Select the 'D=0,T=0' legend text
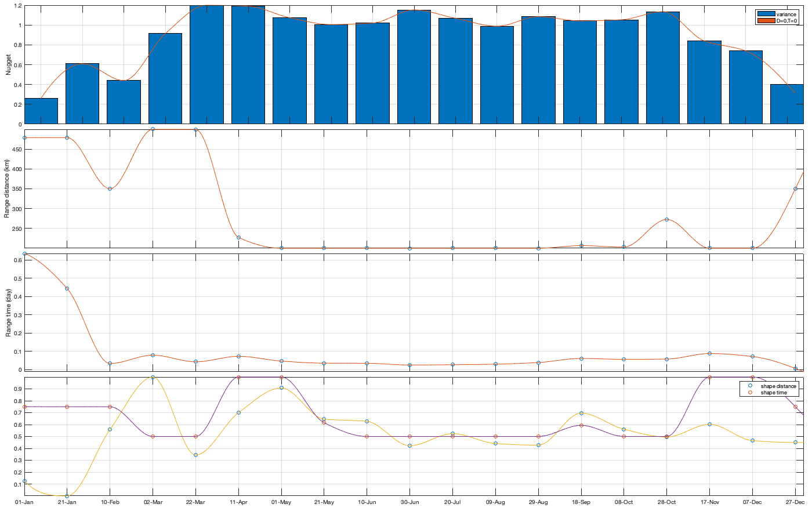Screen dimensions: 812x522 click(786, 21)
